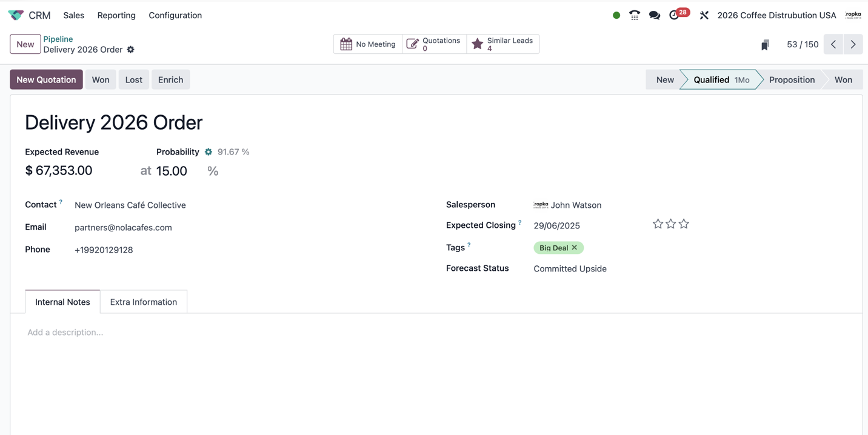Apply the 91.67 % automated probability
This screenshot has width=868, height=435.
pos(233,152)
